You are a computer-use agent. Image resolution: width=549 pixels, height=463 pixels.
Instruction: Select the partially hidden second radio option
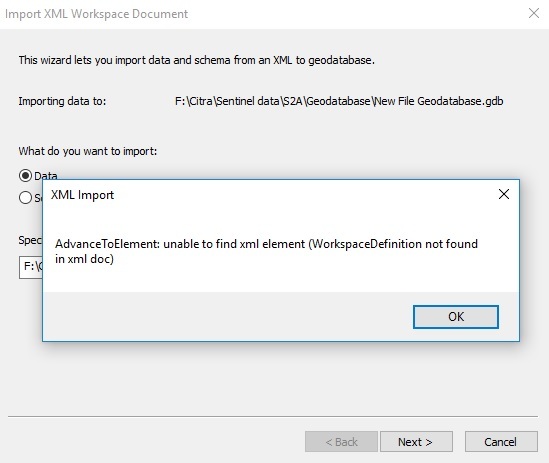pyautogui.click(x=25, y=198)
